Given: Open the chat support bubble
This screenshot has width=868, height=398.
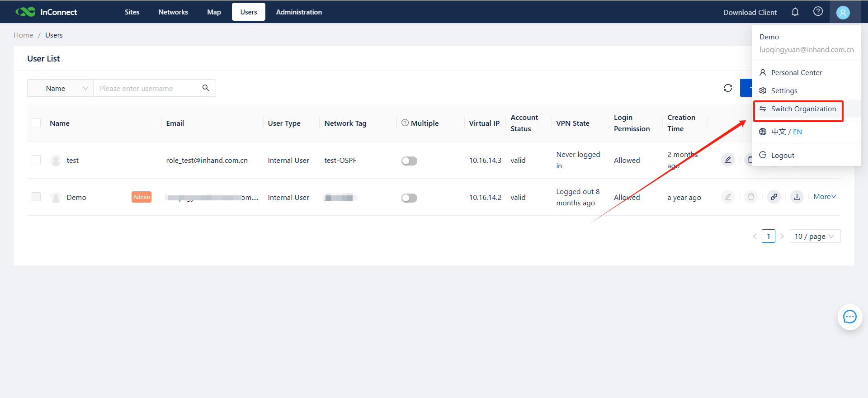Looking at the screenshot, I should [x=849, y=317].
